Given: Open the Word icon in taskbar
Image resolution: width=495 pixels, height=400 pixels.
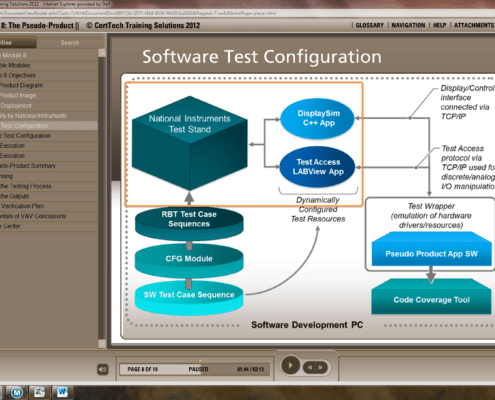Looking at the screenshot, I should (x=62, y=392).
